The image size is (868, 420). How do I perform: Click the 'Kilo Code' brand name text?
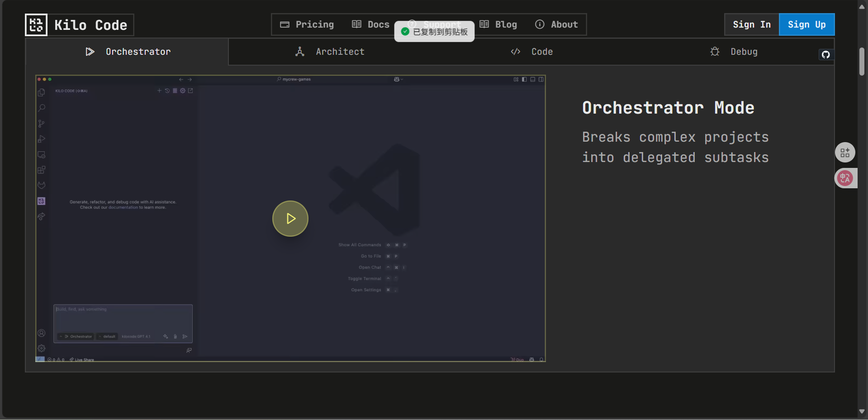[x=90, y=25]
